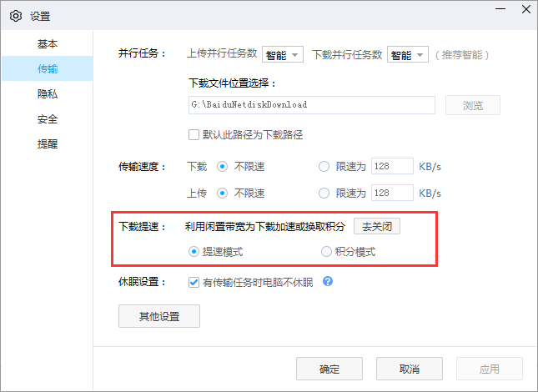Click the 去关闭 button
The height and width of the screenshot is (392, 538).
tap(377, 226)
